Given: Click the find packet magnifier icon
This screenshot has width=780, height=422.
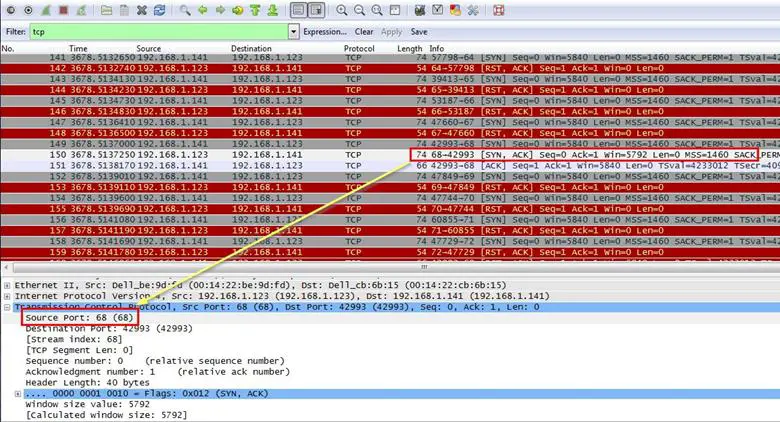Looking at the screenshot, I should point(186,10).
